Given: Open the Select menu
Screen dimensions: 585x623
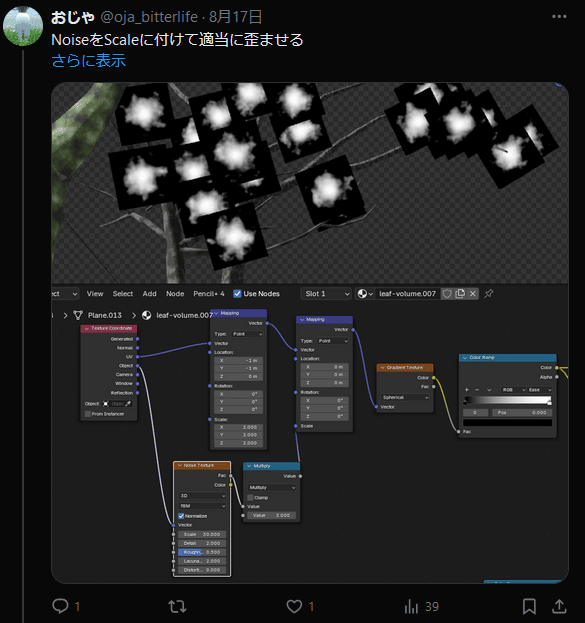Looking at the screenshot, I should click(x=123, y=294).
